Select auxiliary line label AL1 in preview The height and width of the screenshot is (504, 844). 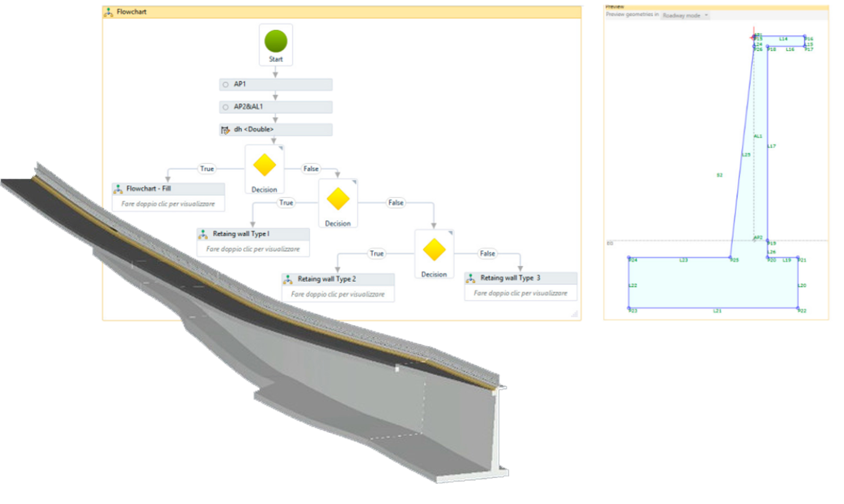point(758,136)
